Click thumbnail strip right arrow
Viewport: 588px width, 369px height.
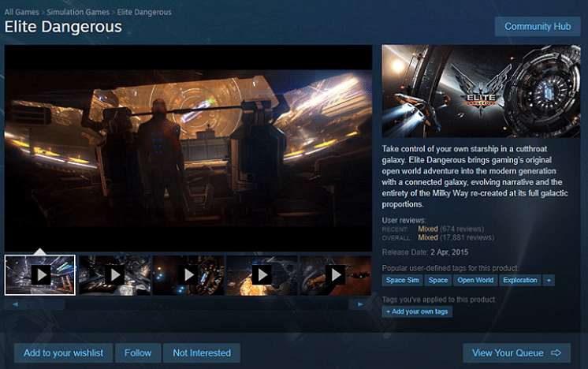point(360,304)
